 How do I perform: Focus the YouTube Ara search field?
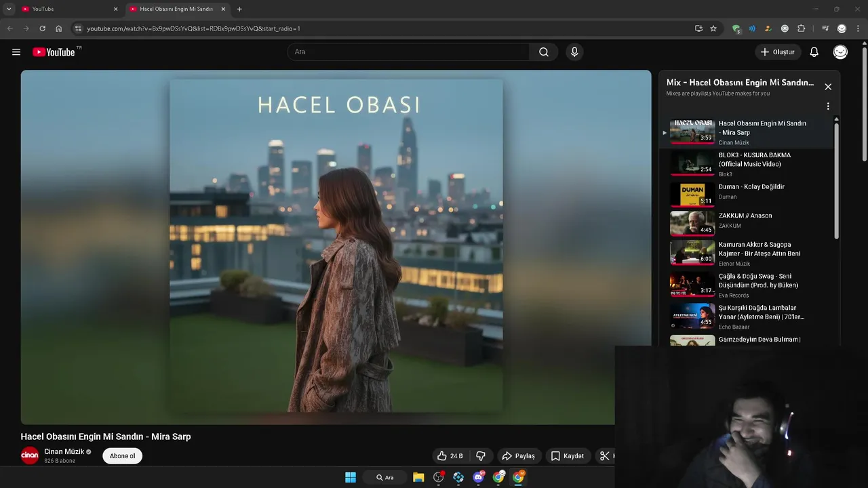tap(409, 52)
